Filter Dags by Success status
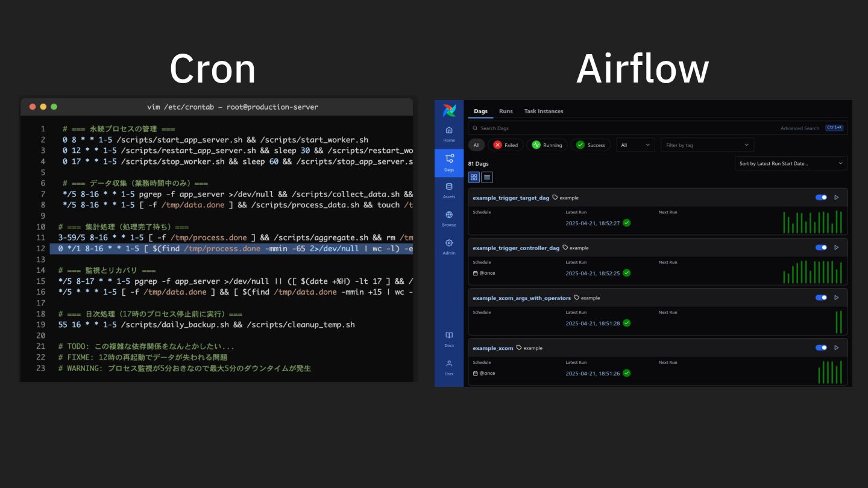 (x=590, y=145)
